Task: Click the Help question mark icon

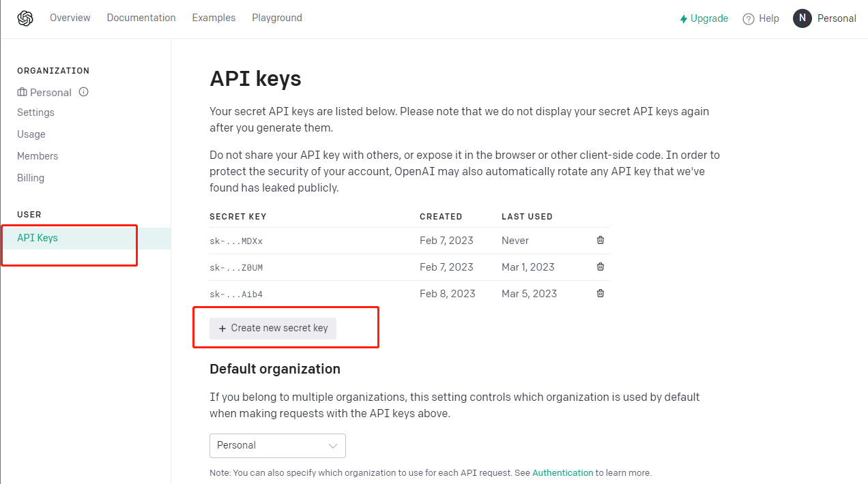Action: click(x=749, y=19)
